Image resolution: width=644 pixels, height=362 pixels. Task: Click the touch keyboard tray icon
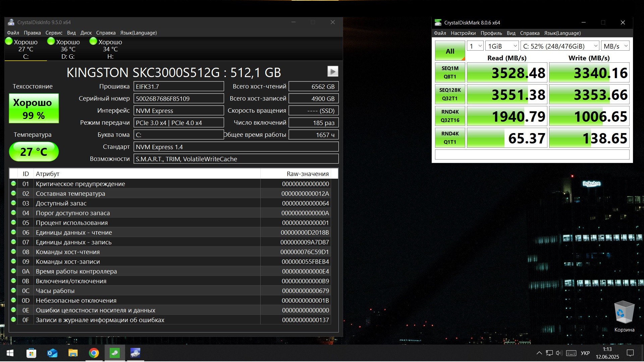click(571, 353)
